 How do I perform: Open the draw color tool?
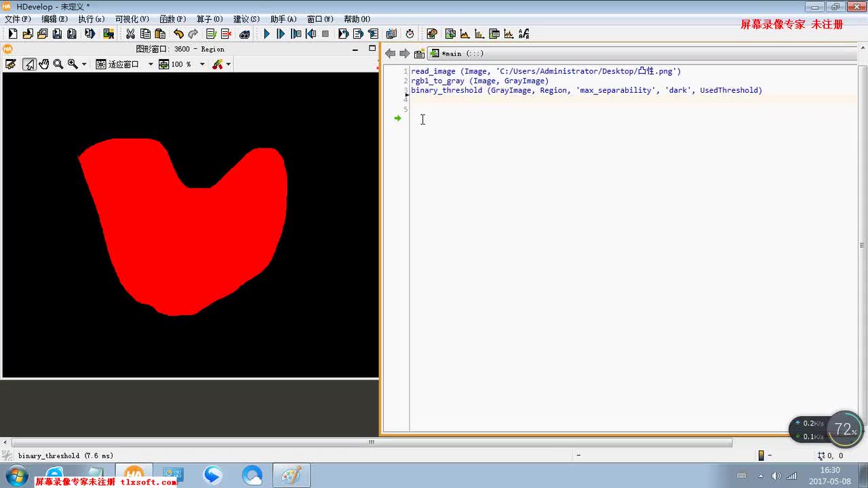(x=218, y=64)
